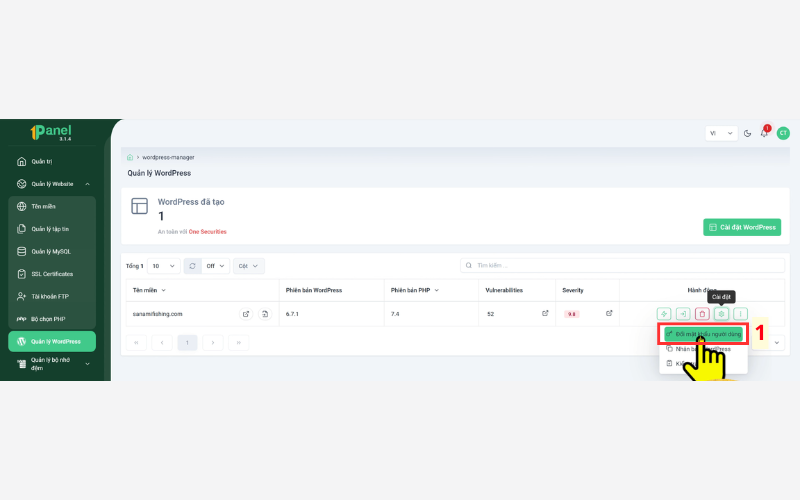This screenshot has width=800, height=500.
Task: Click the Cài đặt WordPress button
Action: pyautogui.click(x=742, y=227)
